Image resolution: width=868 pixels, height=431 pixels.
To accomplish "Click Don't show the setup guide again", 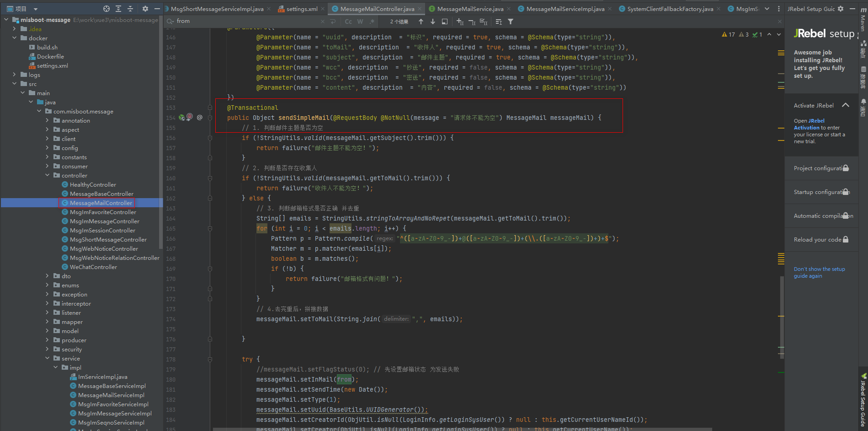I will click(819, 272).
